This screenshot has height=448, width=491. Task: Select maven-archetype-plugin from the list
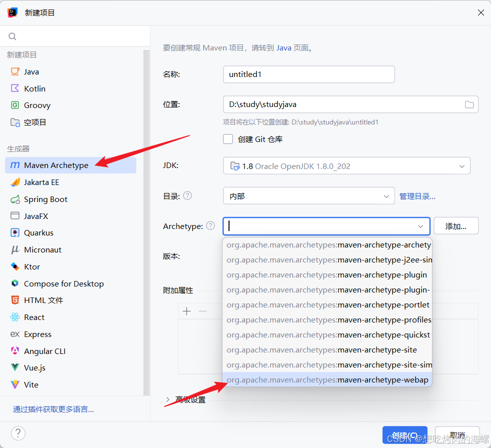pos(327,275)
